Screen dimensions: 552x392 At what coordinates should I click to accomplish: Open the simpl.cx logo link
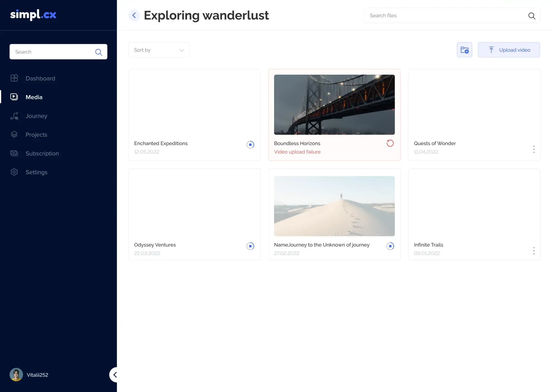point(33,15)
